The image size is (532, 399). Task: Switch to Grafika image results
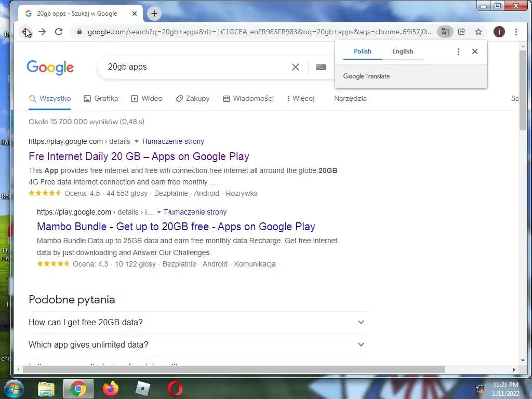101,99
